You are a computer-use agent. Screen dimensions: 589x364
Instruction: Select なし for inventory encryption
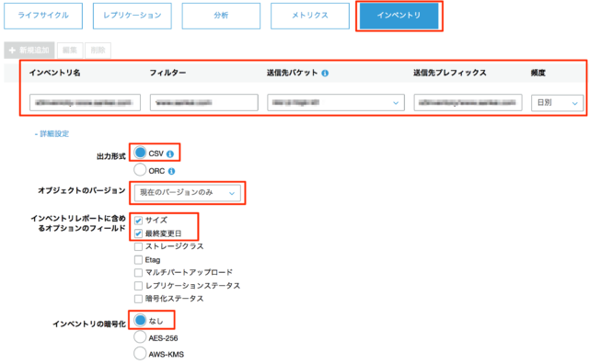pos(140,320)
